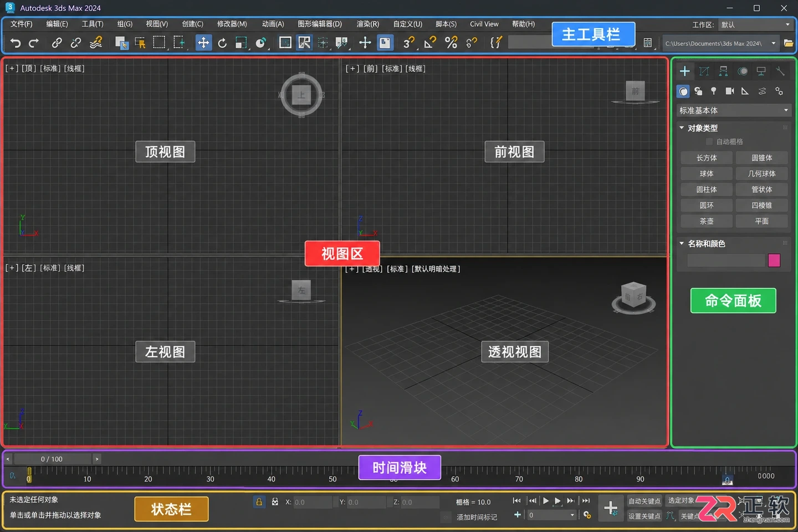The image size is (798, 532).
Task: Click the [默认明暗处理] label in perspective viewport
Action: 436,269
